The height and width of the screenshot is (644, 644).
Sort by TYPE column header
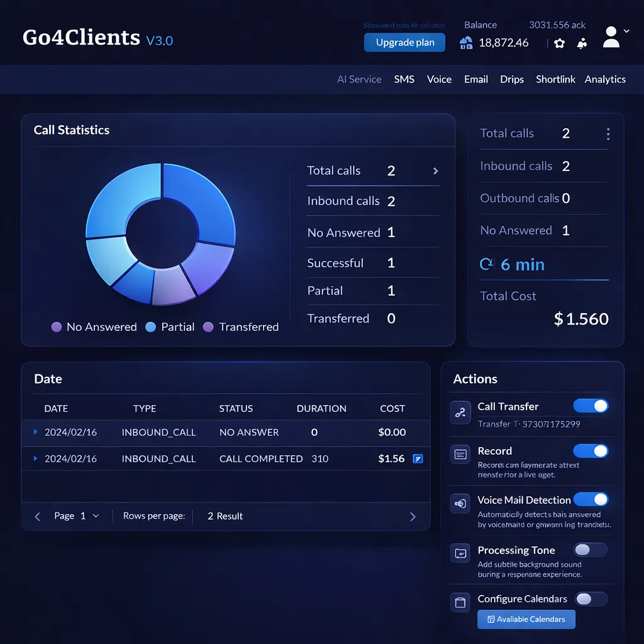[145, 408]
